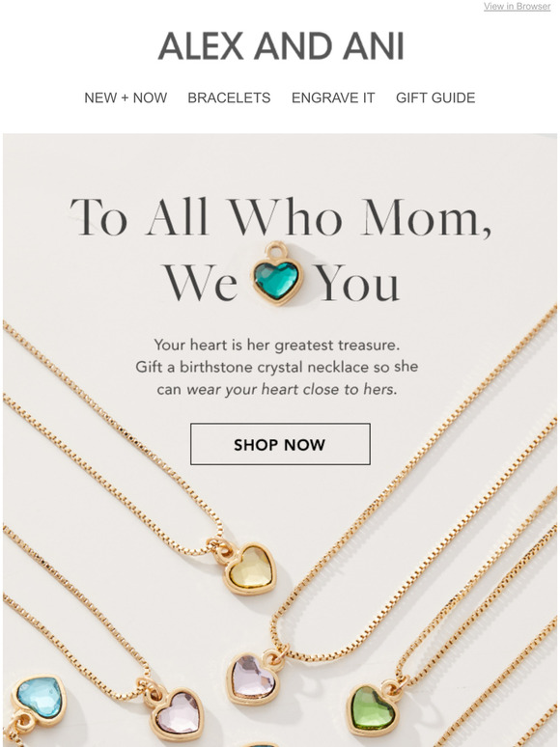Viewport: 560px width, 747px height.
Task: Open the NEW + NOW menu item
Action: (x=126, y=97)
